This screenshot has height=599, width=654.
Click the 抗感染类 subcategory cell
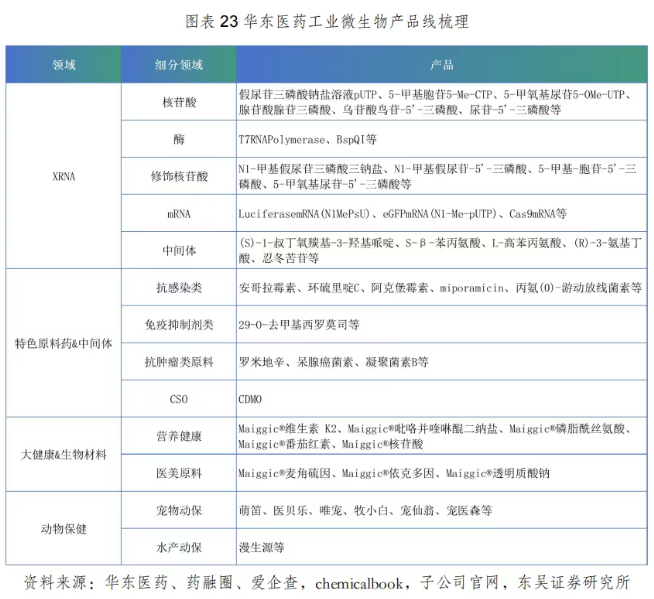179,288
